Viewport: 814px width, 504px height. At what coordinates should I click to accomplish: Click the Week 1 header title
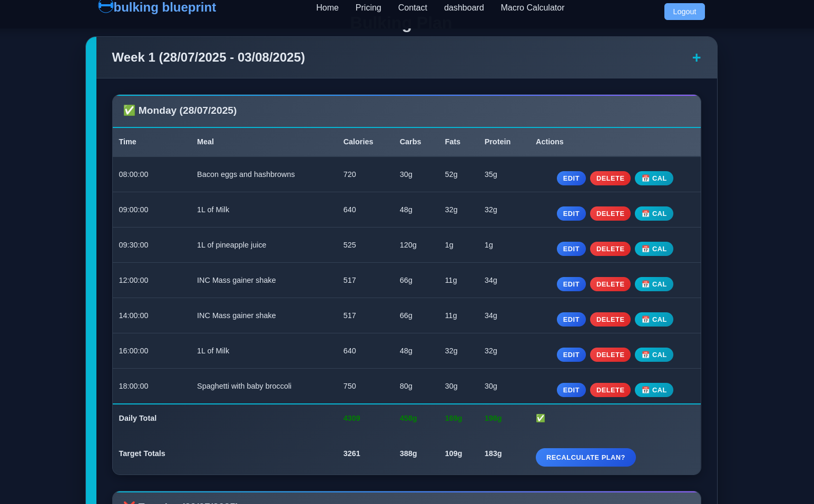pyautogui.click(x=208, y=57)
